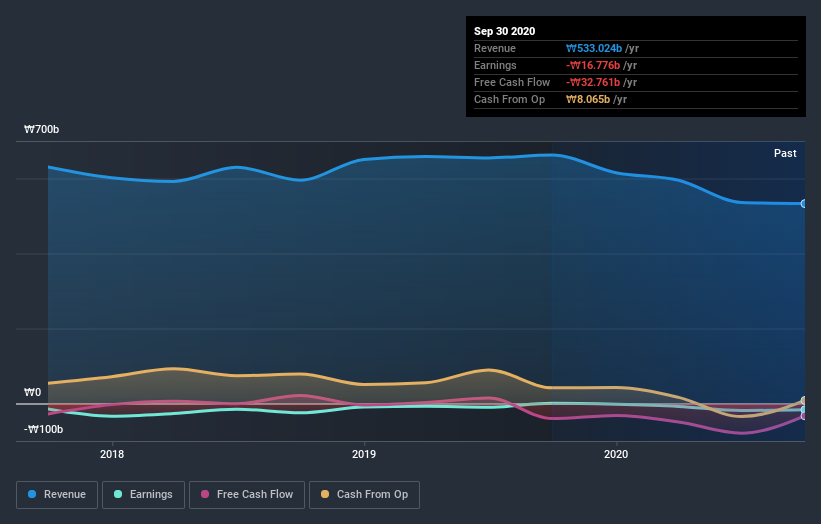Click the -₩16.776b earnings value in the tooltip
The height and width of the screenshot is (524, 821).
click(x=593, y=65)
